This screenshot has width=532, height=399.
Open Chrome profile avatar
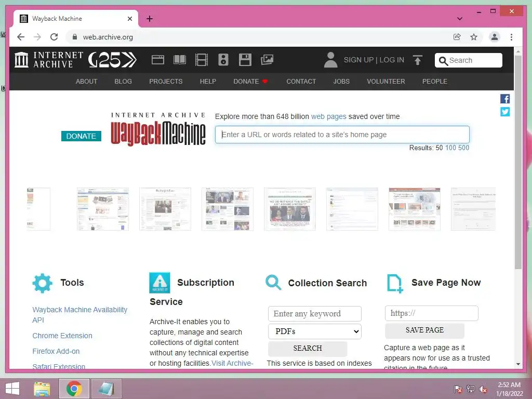495,37
